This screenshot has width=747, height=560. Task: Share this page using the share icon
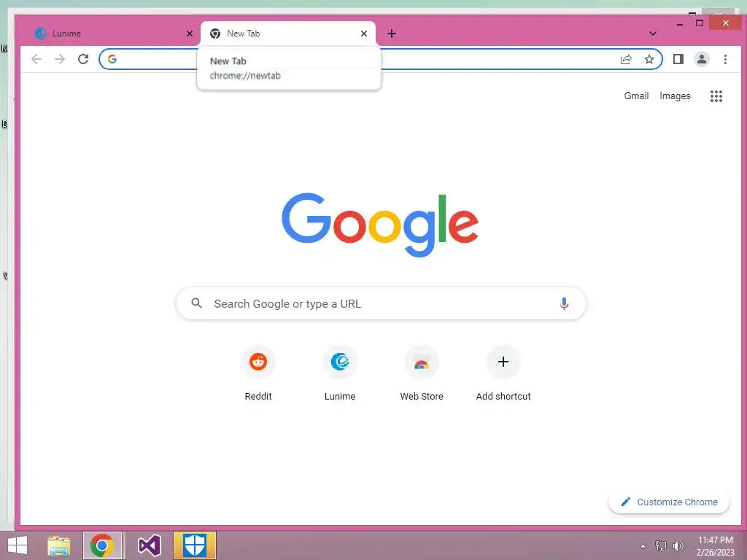click(625, 59)
